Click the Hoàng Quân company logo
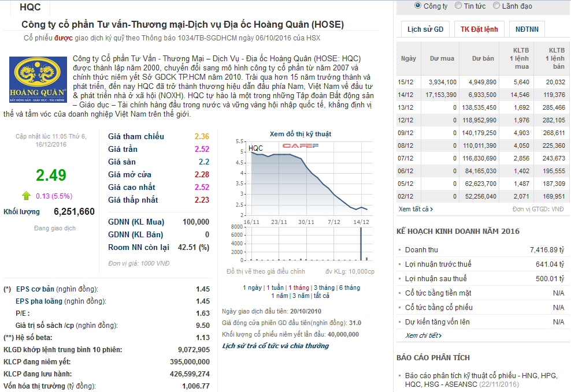 (x=38, y=79)
